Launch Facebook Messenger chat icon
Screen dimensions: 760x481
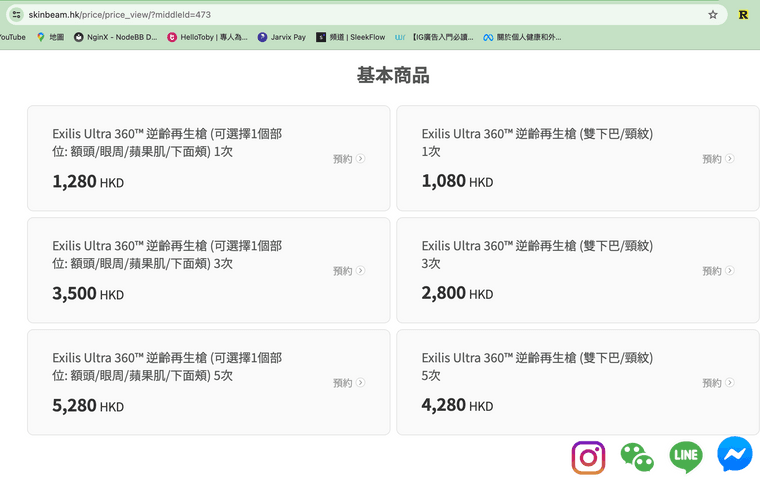735,455
